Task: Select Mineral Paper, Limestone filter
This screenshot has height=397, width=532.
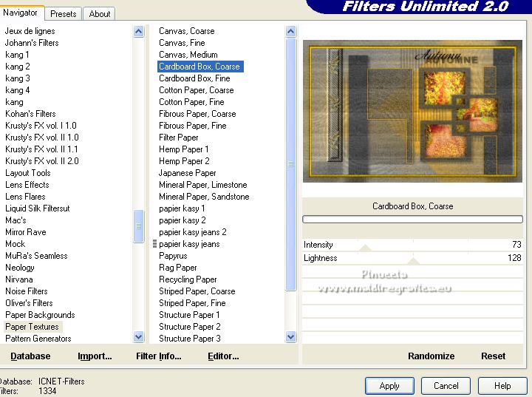Action: tap(203, 185)
